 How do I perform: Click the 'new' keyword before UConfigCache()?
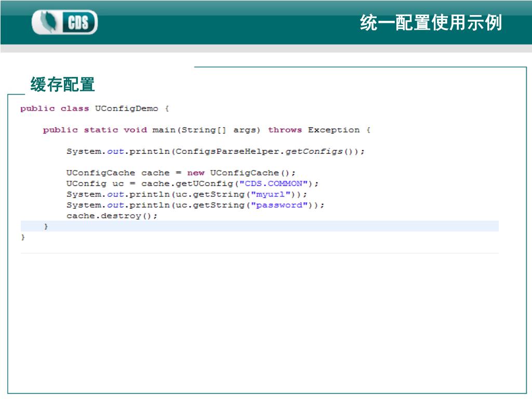click(x=196, y=172)
